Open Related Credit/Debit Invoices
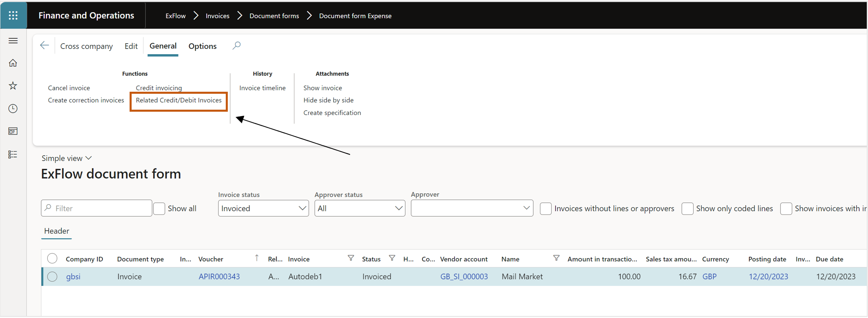The image size is (868, 318). tap(179, 100)
